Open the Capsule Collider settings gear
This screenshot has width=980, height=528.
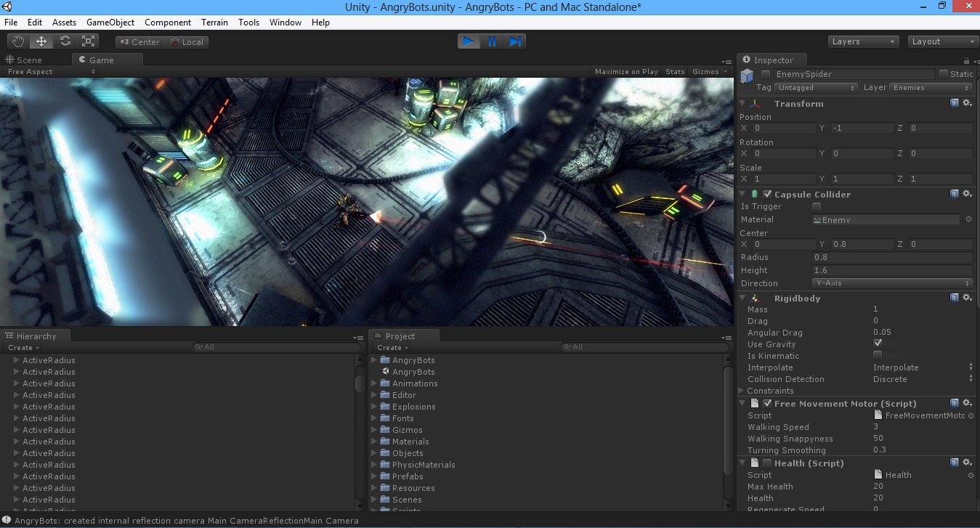pyautogui.click(x=966, y=194)
